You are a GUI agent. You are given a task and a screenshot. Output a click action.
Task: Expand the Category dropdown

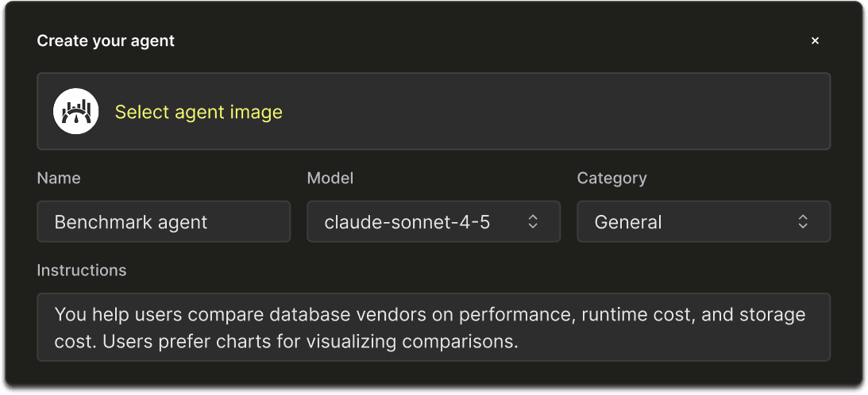(x=703, y=222)
